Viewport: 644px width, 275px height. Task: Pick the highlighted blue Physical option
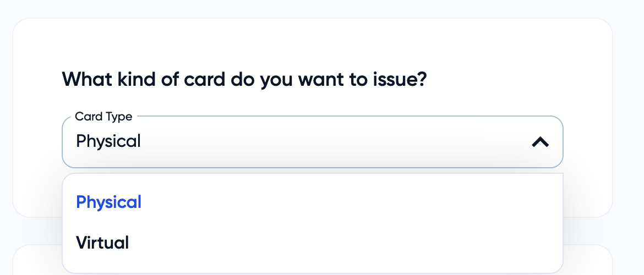click(109, 202)
